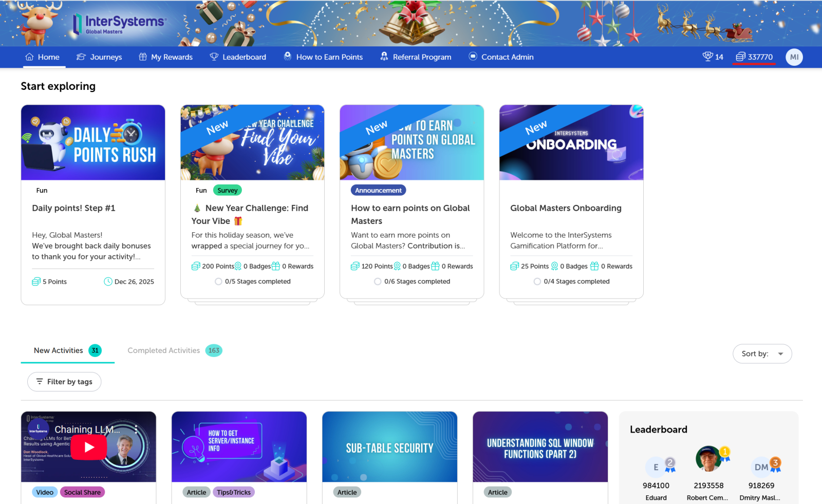The width and height of the screenshot is (822, 504).
Task: Toggle the 0/5 Stages completed circle
Action: click(218, 282)
